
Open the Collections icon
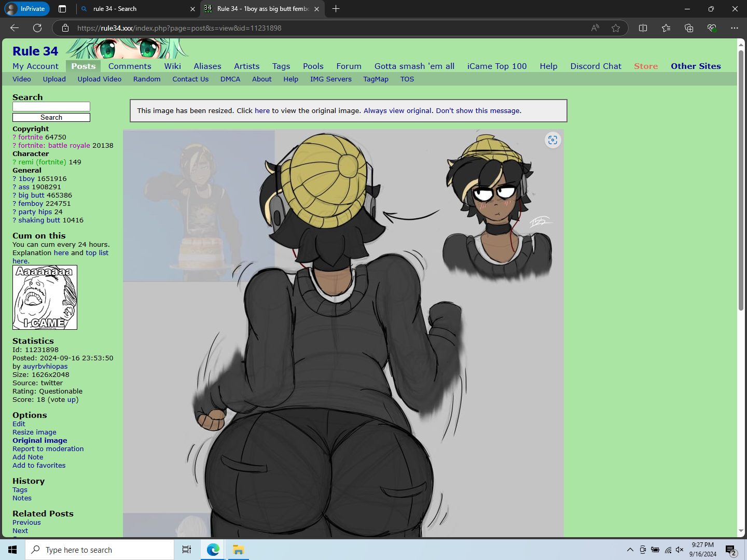[x=689, y=28]
